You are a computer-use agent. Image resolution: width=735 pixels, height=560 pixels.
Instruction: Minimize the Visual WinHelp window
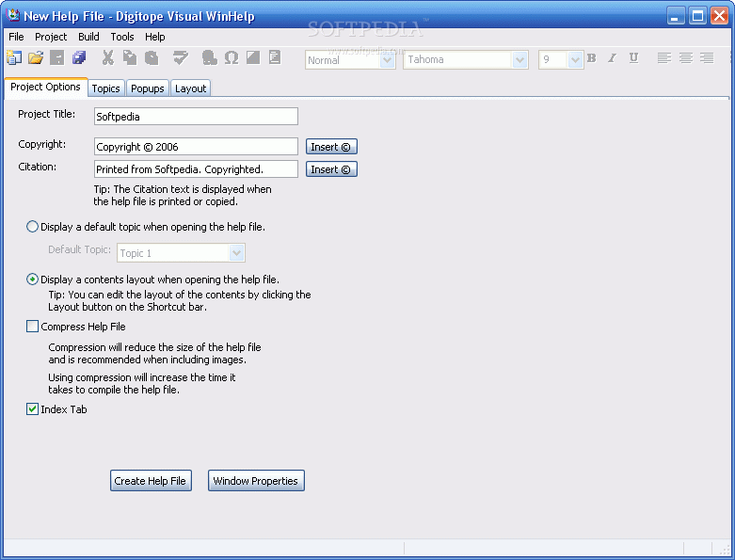click(676, 16)
